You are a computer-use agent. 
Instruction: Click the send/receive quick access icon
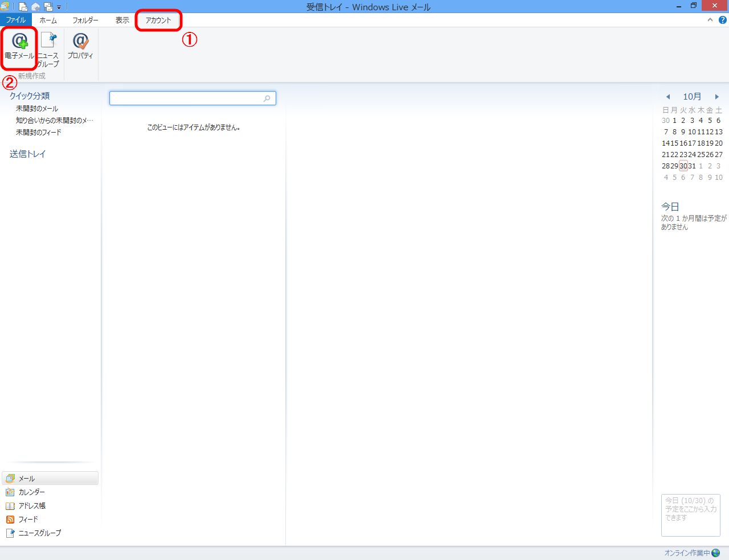click(x=48, y=7)
